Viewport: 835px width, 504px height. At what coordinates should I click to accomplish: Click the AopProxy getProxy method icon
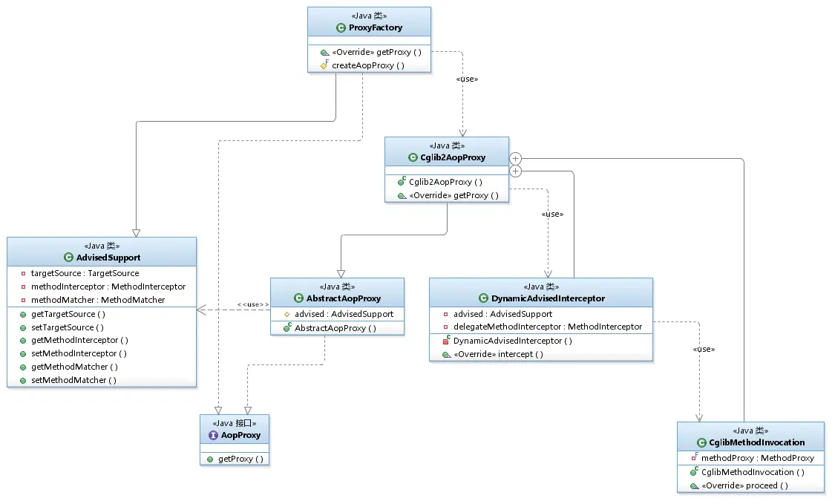(x=210, y=459)
